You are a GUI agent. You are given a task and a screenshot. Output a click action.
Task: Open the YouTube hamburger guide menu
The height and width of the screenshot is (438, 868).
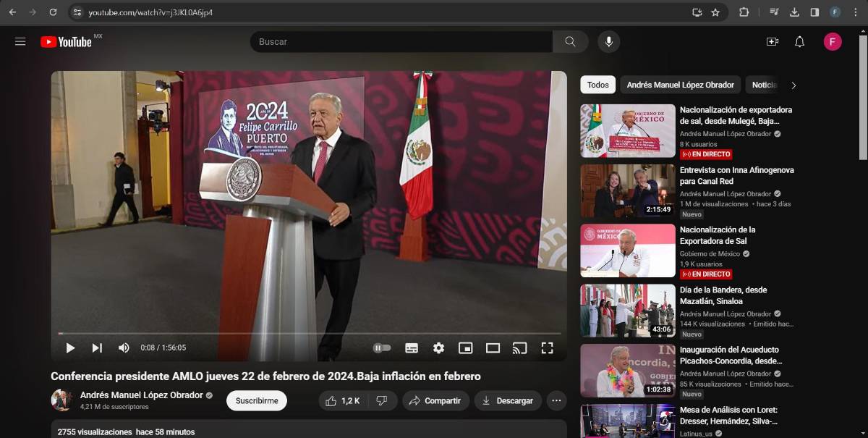(x=20, y=42)
